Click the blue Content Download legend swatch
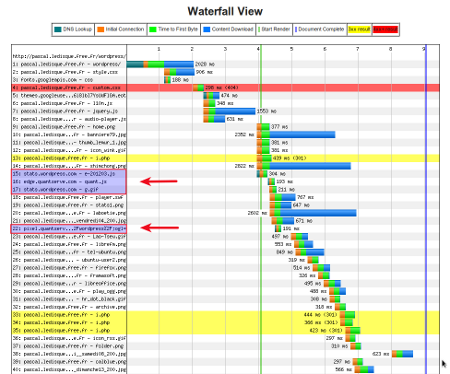This screenshot has height=374, width=450. [207, 29]
